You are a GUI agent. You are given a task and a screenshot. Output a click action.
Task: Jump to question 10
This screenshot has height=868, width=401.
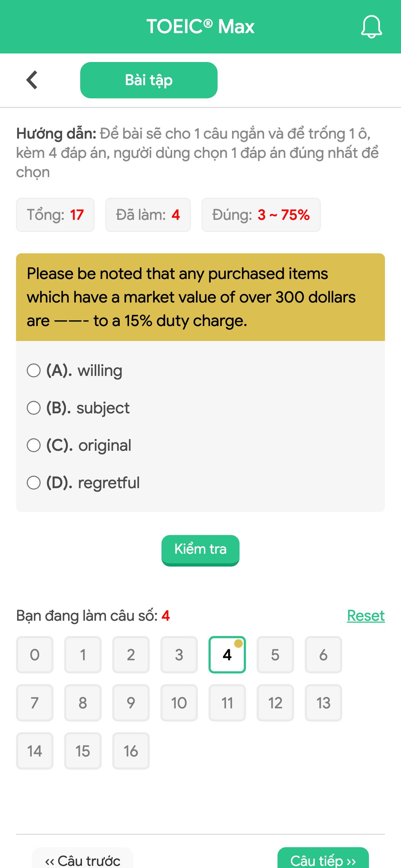[x=179, y=703]
